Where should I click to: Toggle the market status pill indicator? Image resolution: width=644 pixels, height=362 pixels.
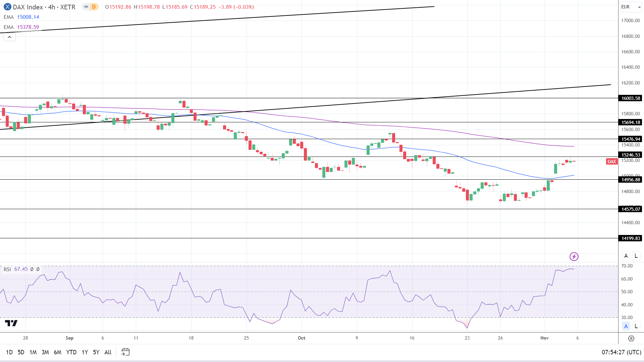click(86, 7)
